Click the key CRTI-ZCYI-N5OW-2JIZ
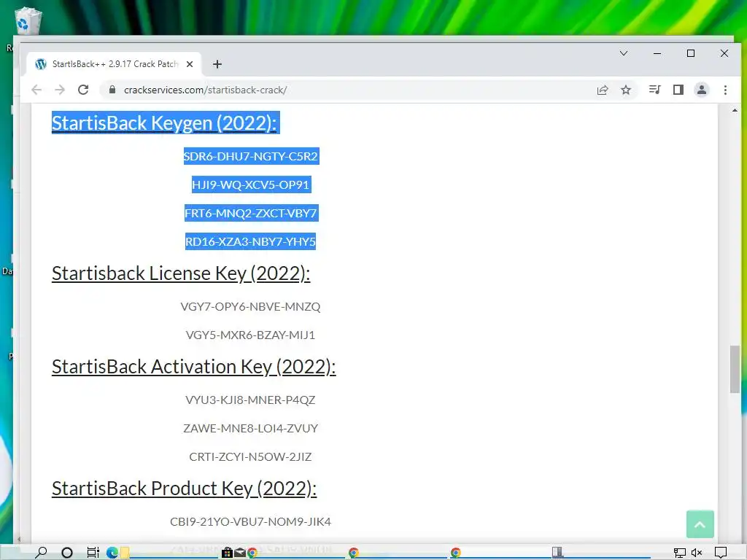 [251, 457]
